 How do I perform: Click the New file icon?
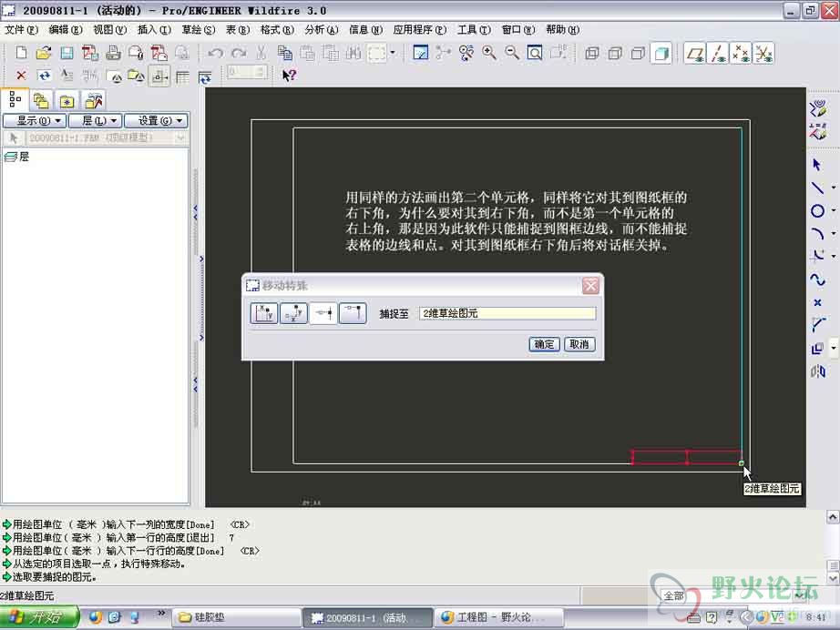[22, 53]
